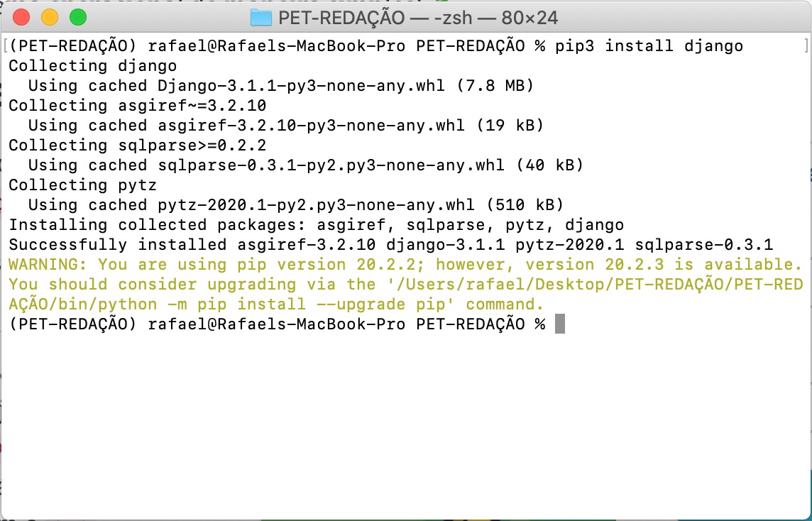The width and height of the screenshot is (812, 521).
Task: Minimize the Terminal using the yellow button
Action: tap(50, 17)
